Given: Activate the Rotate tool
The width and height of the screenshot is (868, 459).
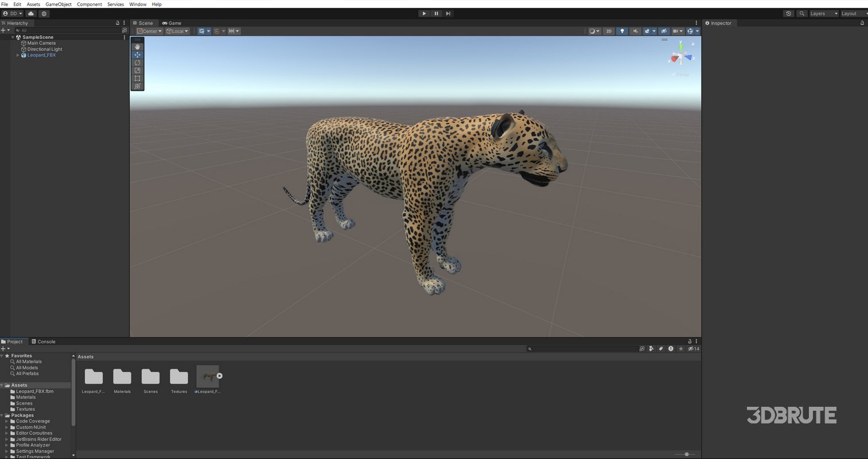Looking at the screenshot, I should tap(137, 63).
